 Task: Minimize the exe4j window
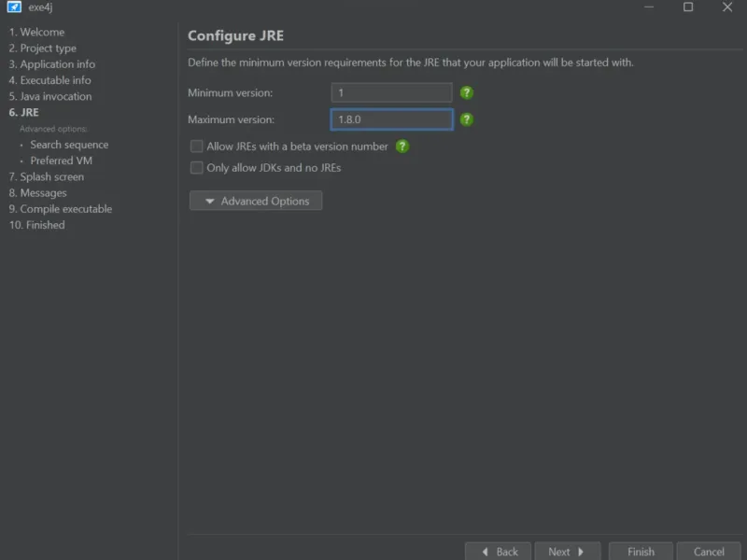tap(649, 7)
